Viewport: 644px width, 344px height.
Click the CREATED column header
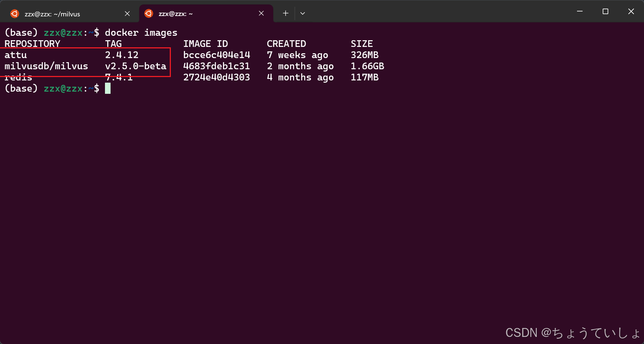tap(286, 44)
